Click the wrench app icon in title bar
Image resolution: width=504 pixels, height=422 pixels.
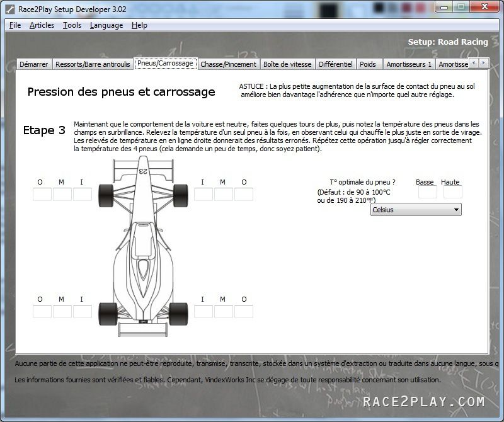9,8
